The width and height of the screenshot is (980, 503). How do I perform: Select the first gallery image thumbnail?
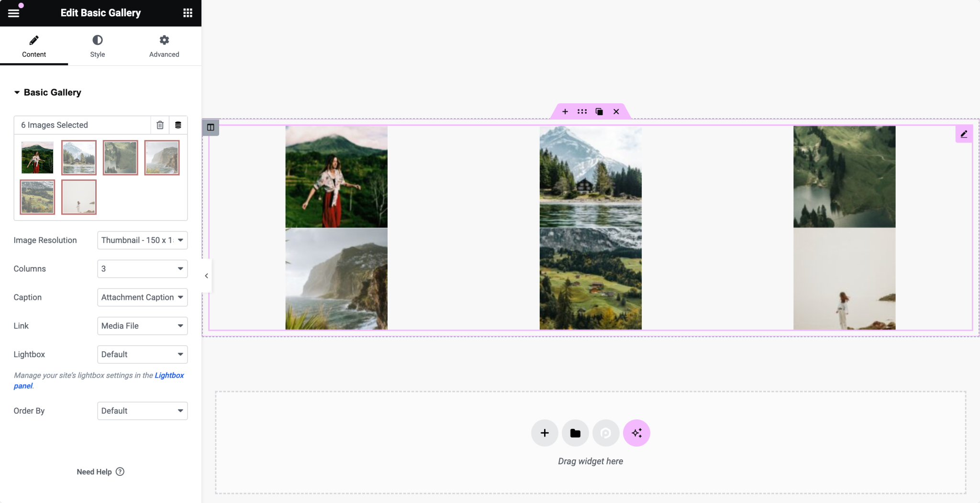coord(37,157)
